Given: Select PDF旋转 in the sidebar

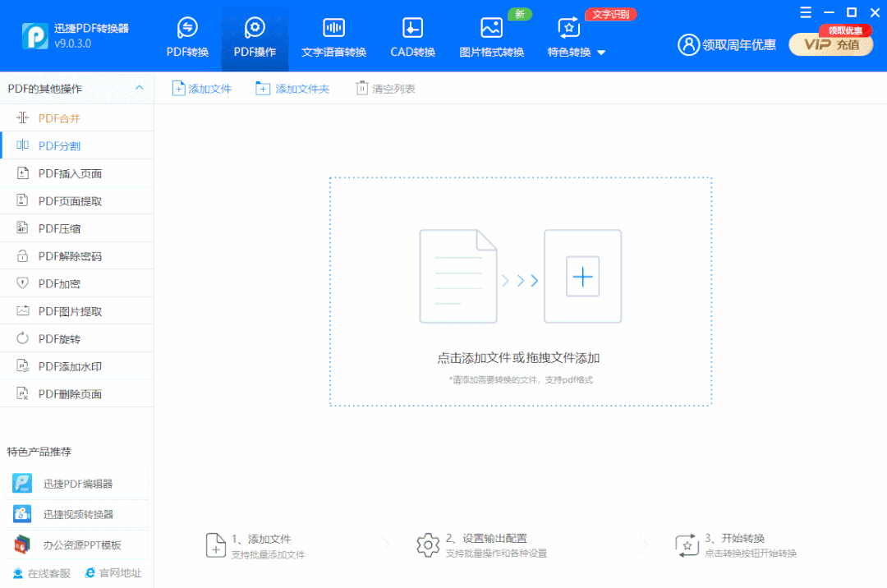Looking at the screenshot, I should 77,338.
